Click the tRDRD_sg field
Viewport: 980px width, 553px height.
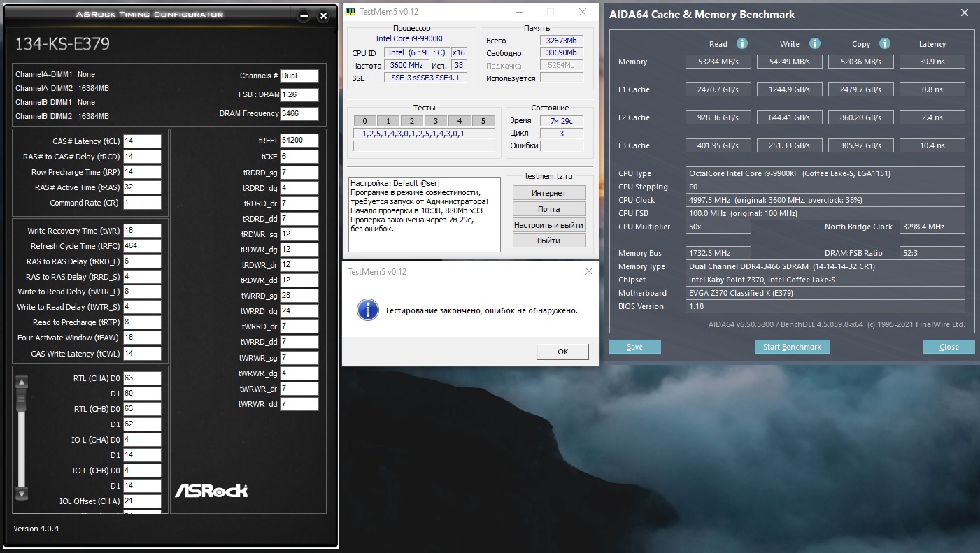coord(299,172)
